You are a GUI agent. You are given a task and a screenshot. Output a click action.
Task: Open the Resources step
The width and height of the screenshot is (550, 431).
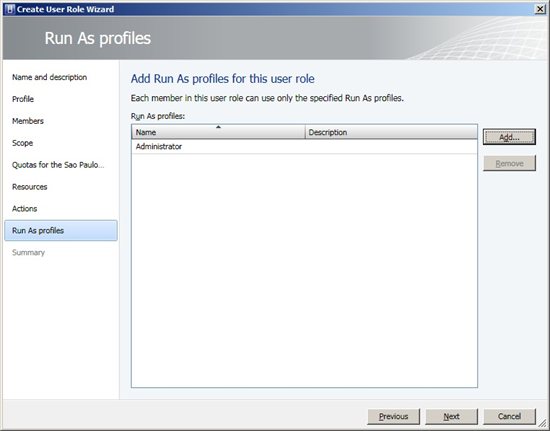click(29, 187)
